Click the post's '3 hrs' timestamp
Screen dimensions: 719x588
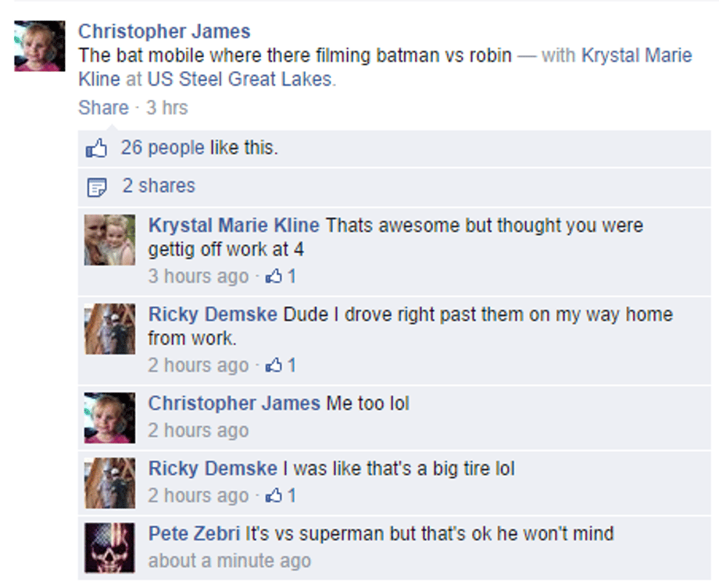click(167, 108)
